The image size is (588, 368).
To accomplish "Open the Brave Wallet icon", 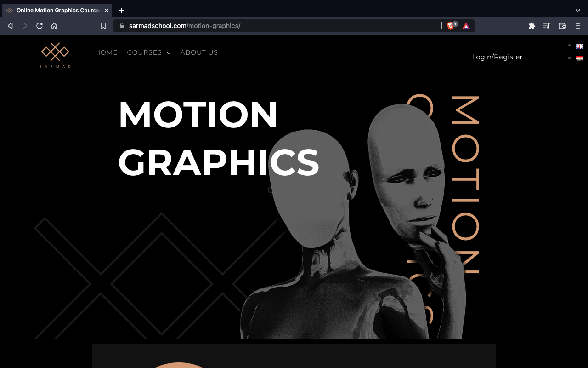I will point(562,26).
